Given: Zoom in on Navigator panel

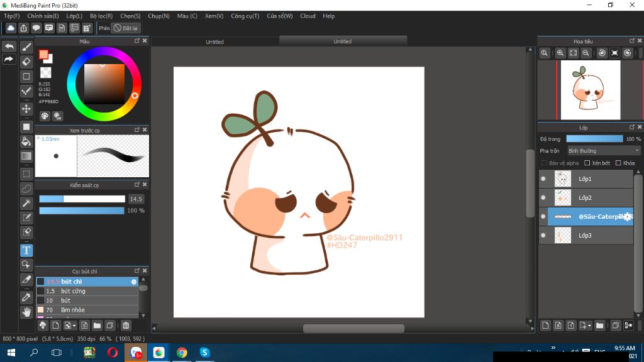Looking at the screenshot, I should (x=560, y=53).
